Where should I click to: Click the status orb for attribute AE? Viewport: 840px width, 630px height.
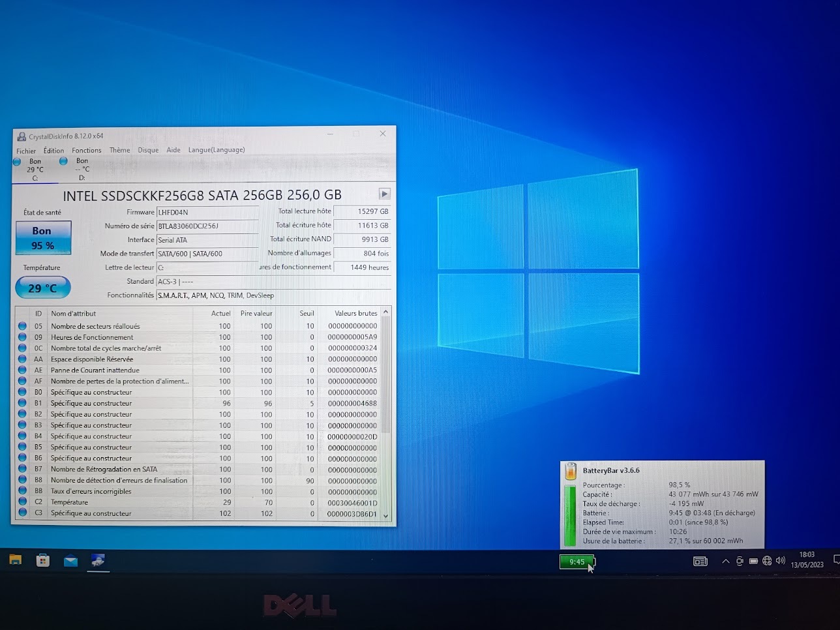22,370
